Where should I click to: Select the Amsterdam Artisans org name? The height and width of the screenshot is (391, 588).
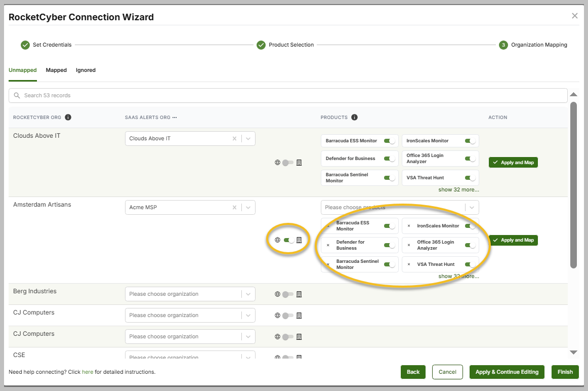(42, 205)
